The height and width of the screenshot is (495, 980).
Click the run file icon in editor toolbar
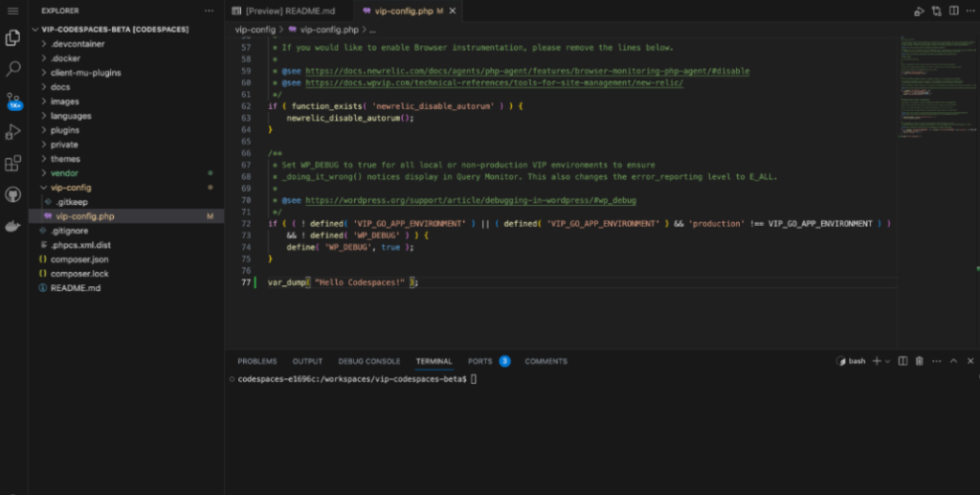coord(919,11)
